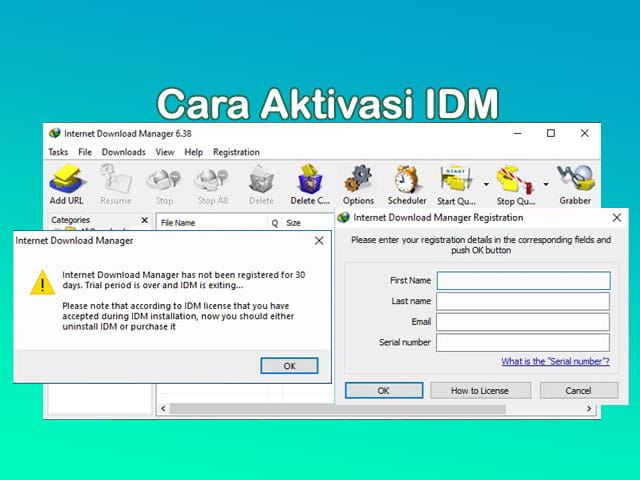
Task: Click Cancel in the Registration dialog
Action: (579, 391)
